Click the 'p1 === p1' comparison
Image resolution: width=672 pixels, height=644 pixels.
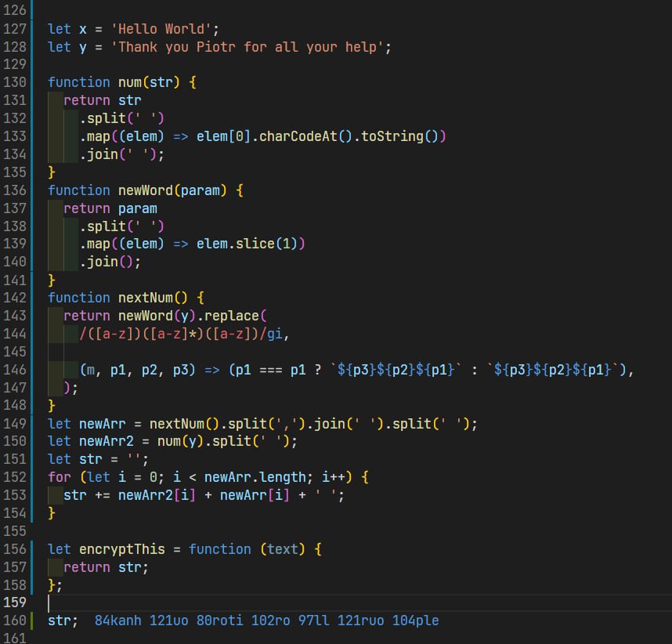(x=271, y=370)
